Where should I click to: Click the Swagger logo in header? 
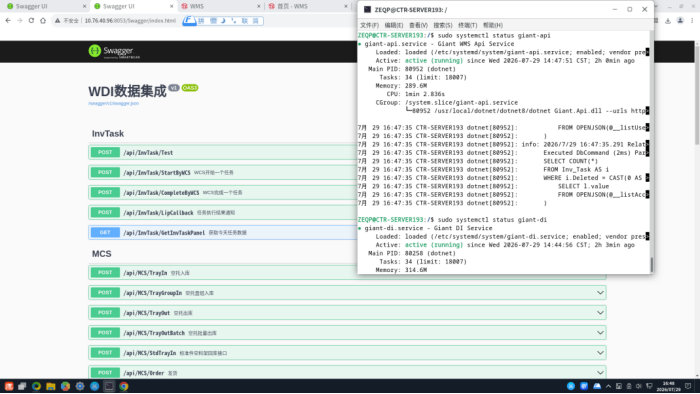click(114, 51)
